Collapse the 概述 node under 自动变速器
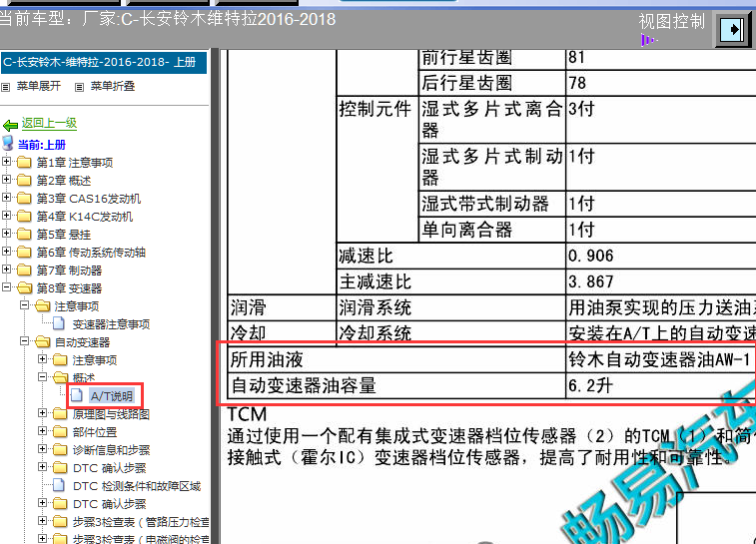The image size is (756, 544). coord(42,376)
